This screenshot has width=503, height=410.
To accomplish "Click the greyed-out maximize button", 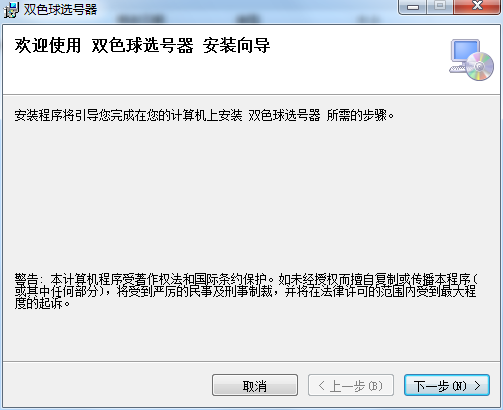I will point(440,7).
